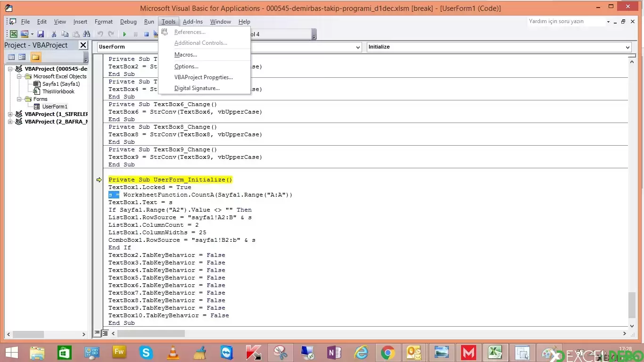The image size is (644, 362).
Task: Click the Save toolbar icon
Action: point(41,34)
